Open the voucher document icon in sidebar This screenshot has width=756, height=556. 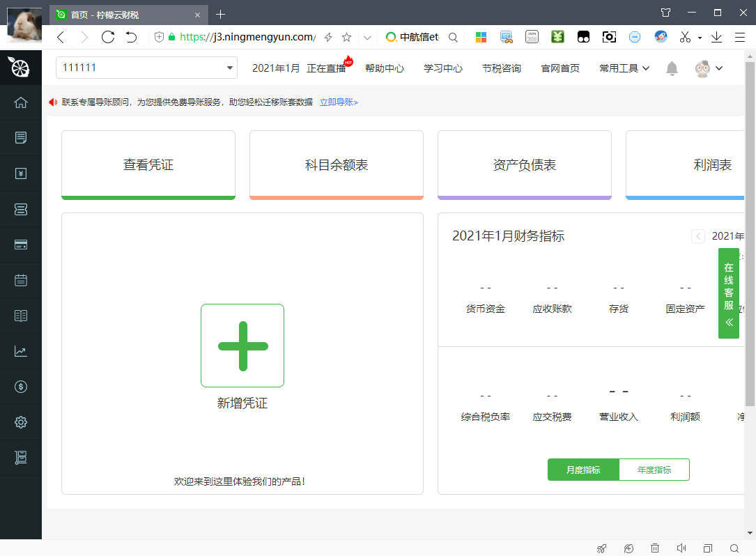(x=21, y=138)
